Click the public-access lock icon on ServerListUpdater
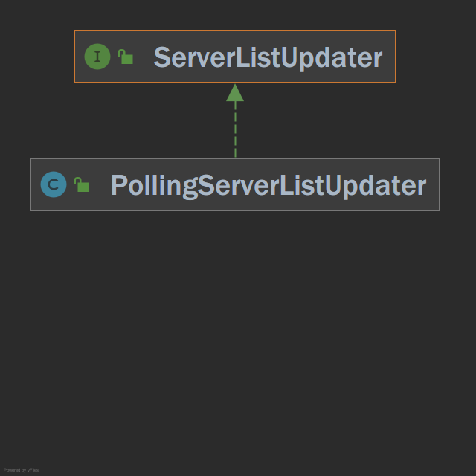This screenshot has width=476, height=476. (x=126, y=57)
